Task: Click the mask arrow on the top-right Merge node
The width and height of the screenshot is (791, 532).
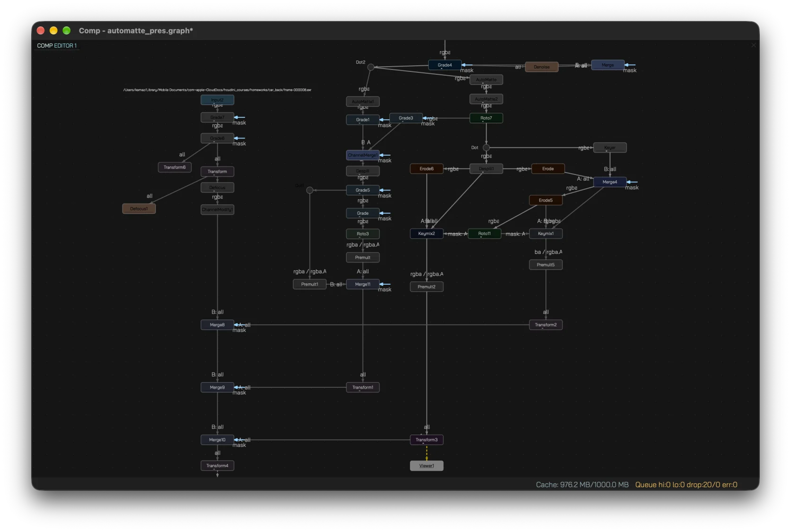Action: pyautogui.click(x=630, y=65)
